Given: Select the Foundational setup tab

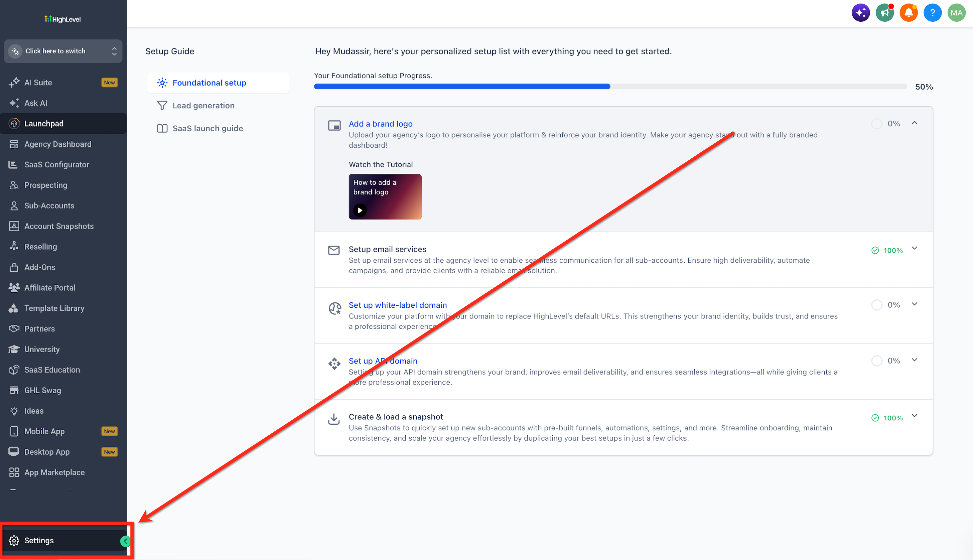Looking at the screenshot, I should (218, 83).
